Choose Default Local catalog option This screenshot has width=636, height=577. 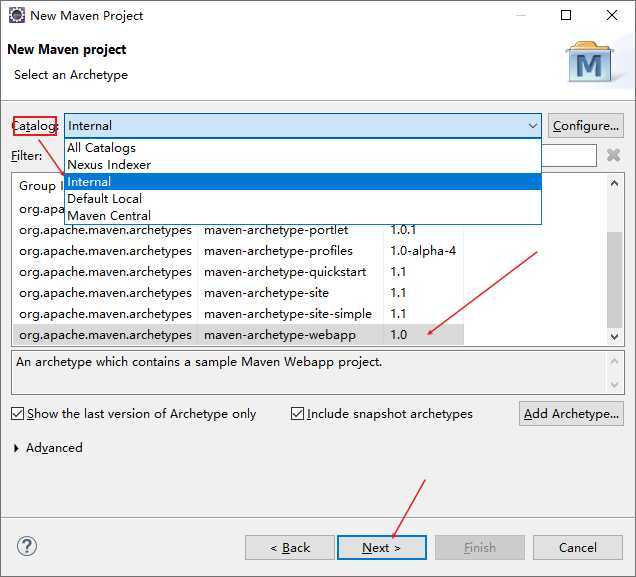tap(303, 199)
